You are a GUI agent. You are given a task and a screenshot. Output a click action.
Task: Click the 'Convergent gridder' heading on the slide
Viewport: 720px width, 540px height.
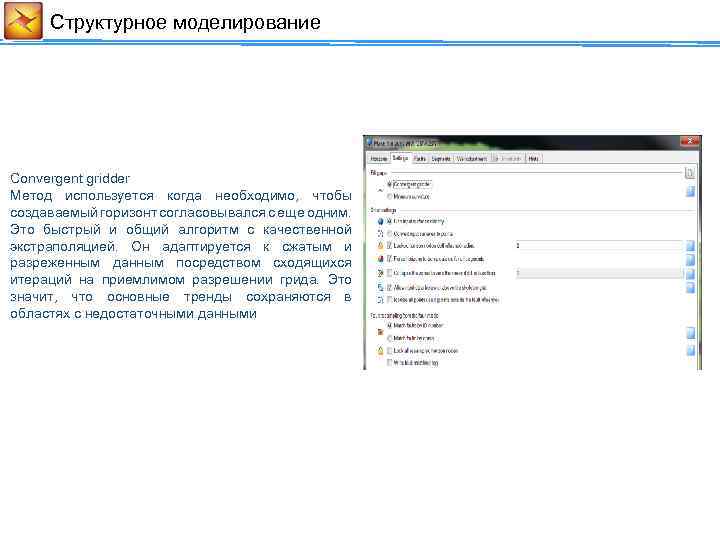click(x=70, y=178)
